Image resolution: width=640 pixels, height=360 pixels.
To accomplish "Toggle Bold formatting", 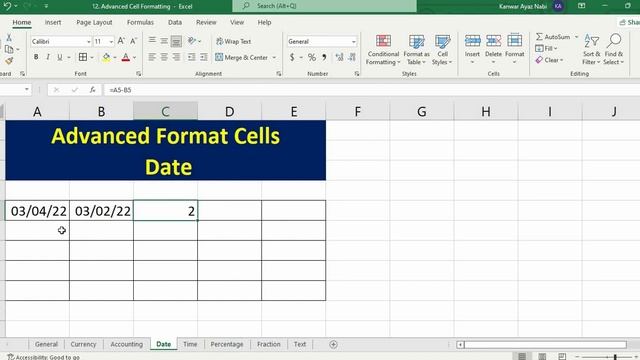I will pos(36,57).
